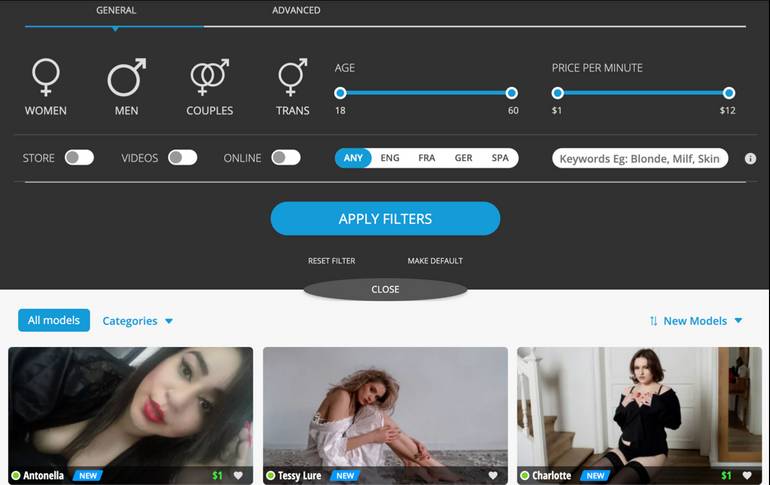Click Make Default link
Screen dimensions: 770x485
pos(435,261)
